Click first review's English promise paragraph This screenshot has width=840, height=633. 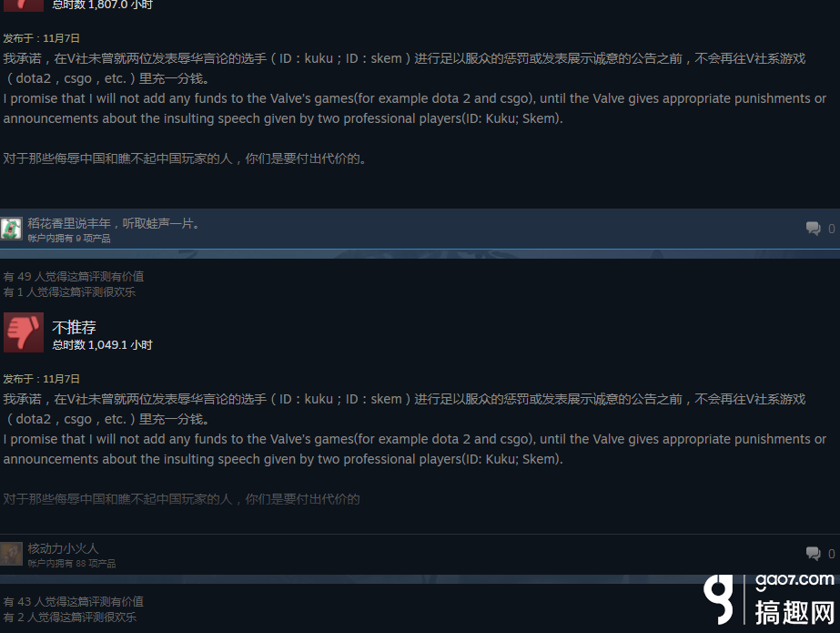pos(415,108)
